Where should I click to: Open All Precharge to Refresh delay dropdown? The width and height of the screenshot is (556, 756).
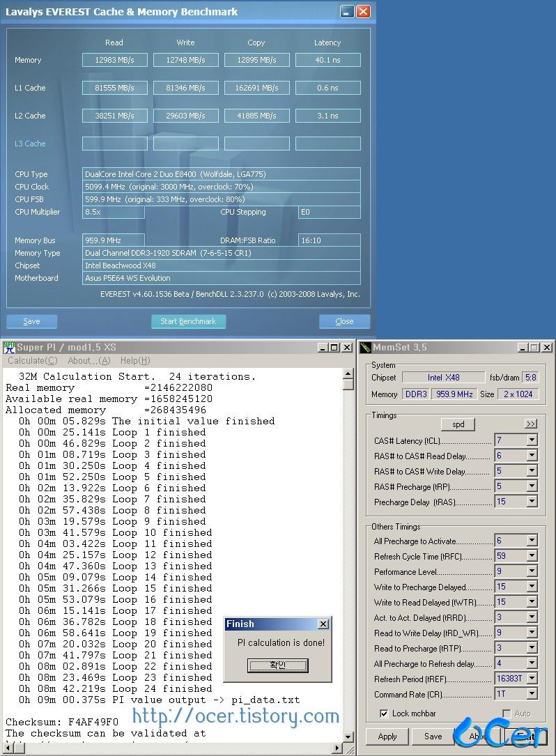(x=532, y=663)
